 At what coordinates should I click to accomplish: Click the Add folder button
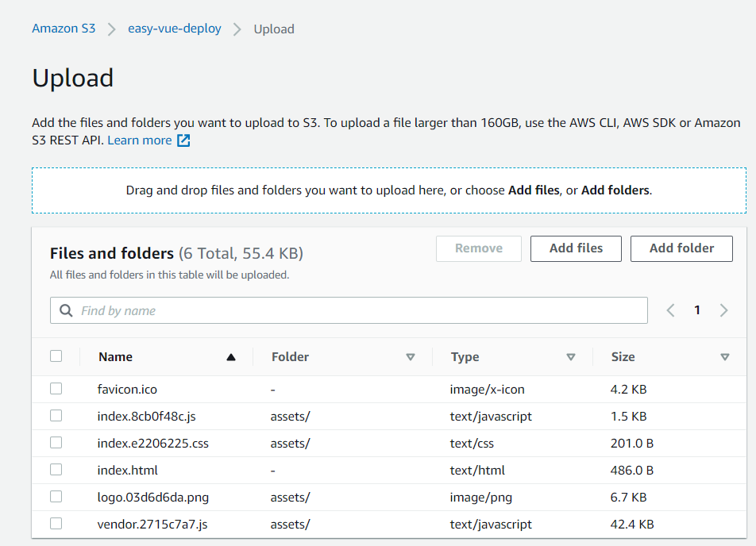coord(681,248)
